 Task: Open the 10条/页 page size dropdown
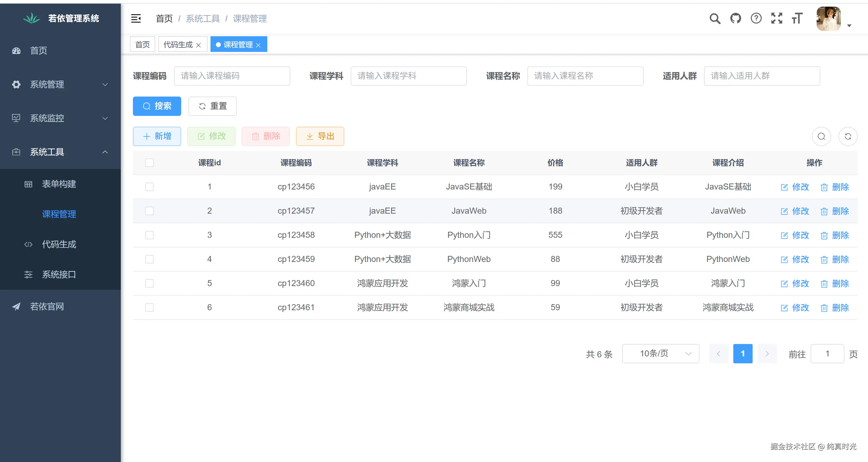[661, 354]
